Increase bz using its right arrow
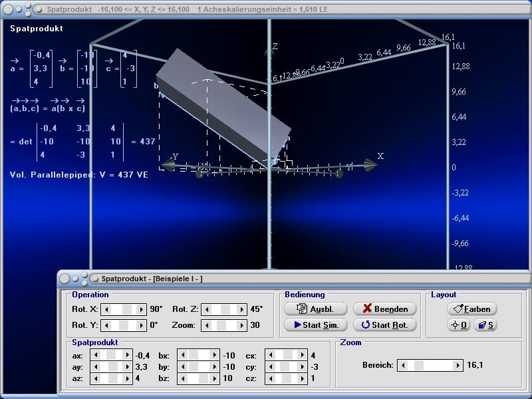This screenshot has width=532, height=399. (214, 378)
